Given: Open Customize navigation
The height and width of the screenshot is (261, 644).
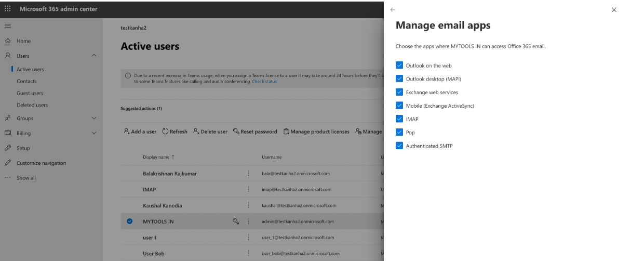Looking at the screenshot, I should click(x=41, y=163).
